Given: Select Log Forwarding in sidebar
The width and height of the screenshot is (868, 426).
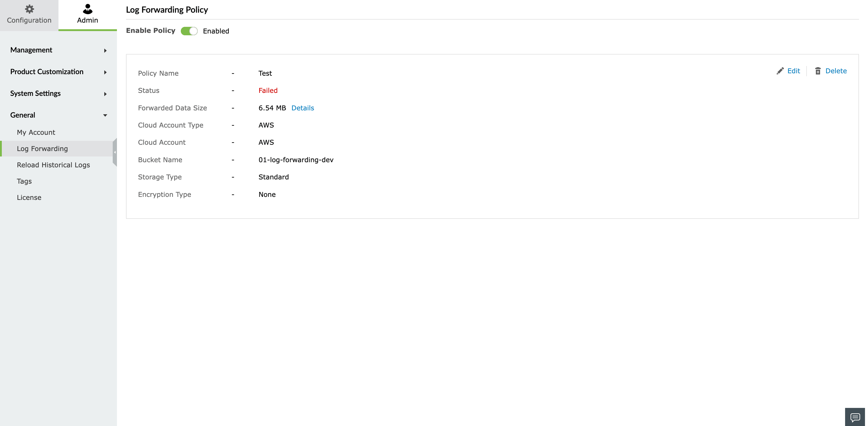Looking at the screenshot, I should [x=42, y=149].
